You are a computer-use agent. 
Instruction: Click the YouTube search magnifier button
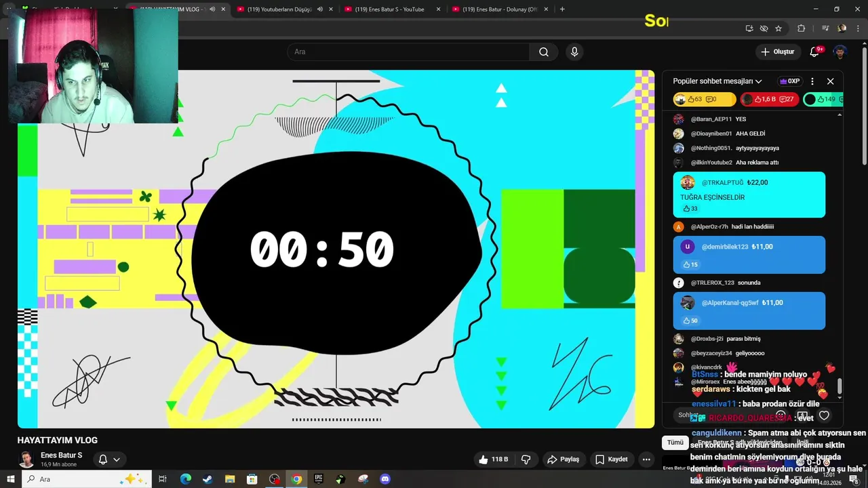point(544,52)
